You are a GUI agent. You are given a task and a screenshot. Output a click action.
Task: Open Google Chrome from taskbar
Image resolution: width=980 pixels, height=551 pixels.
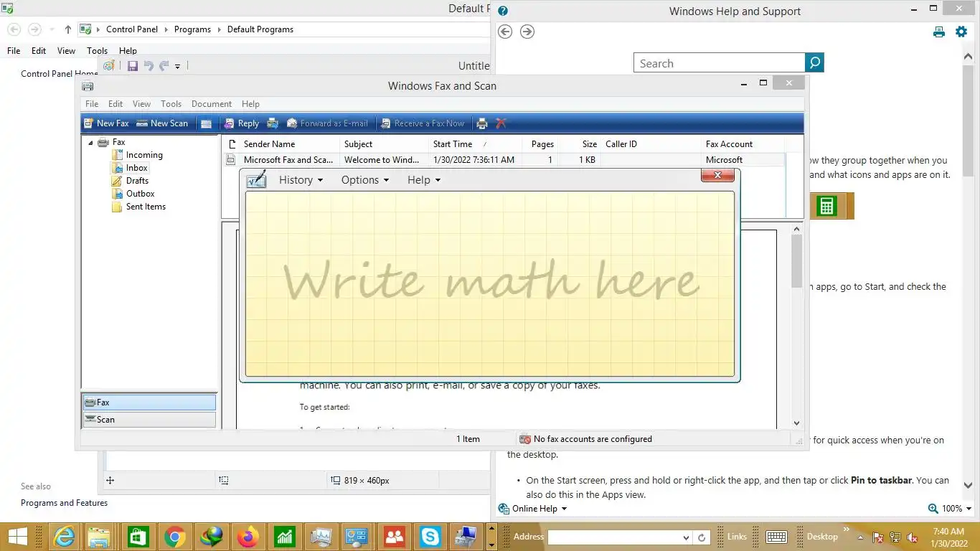174,537
